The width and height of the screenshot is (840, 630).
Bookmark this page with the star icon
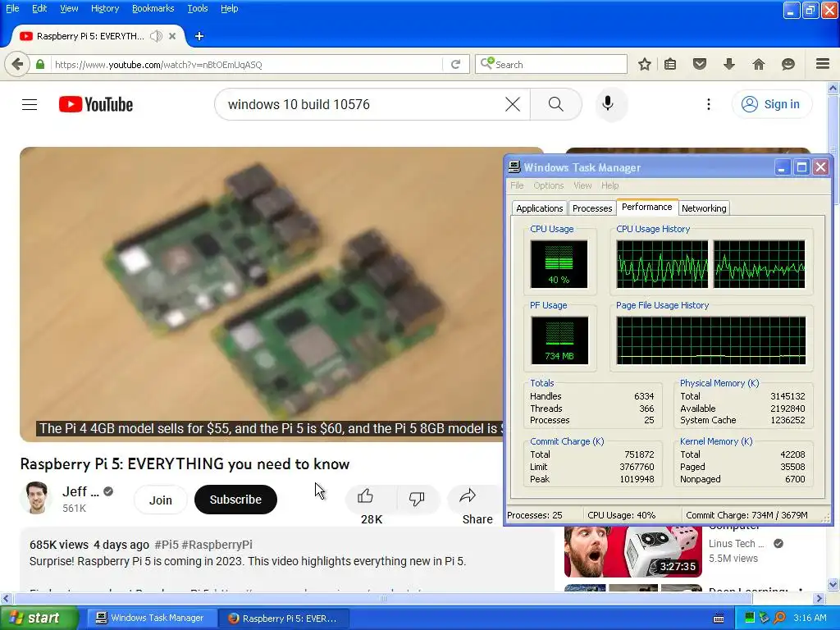[x=645, y=64]
